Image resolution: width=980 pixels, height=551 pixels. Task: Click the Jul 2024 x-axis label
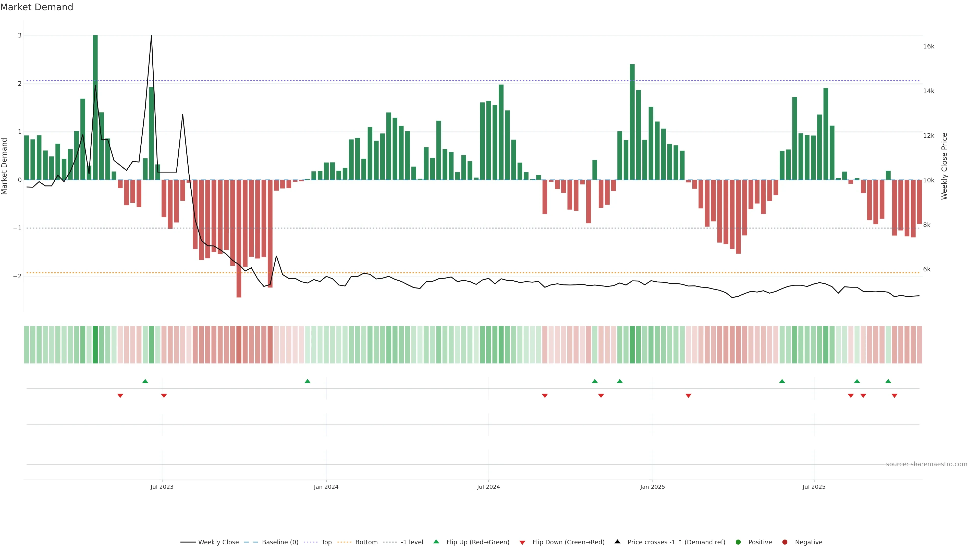[x=488, y=487]
